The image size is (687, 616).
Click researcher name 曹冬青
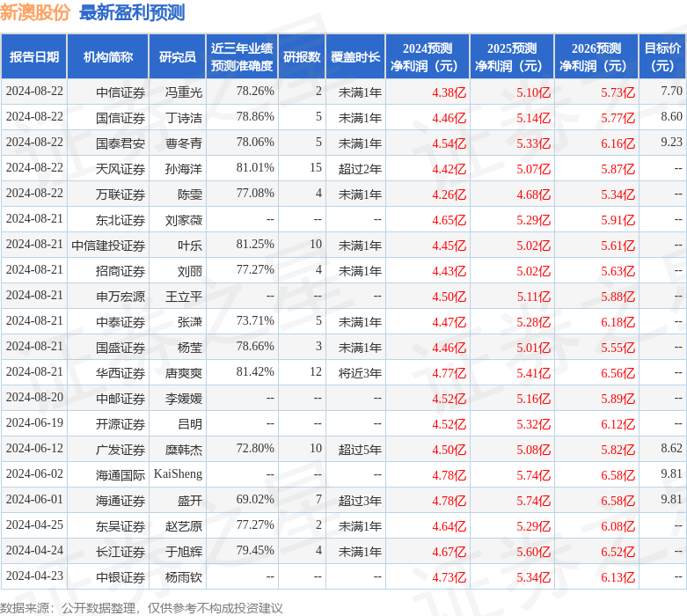184,143
